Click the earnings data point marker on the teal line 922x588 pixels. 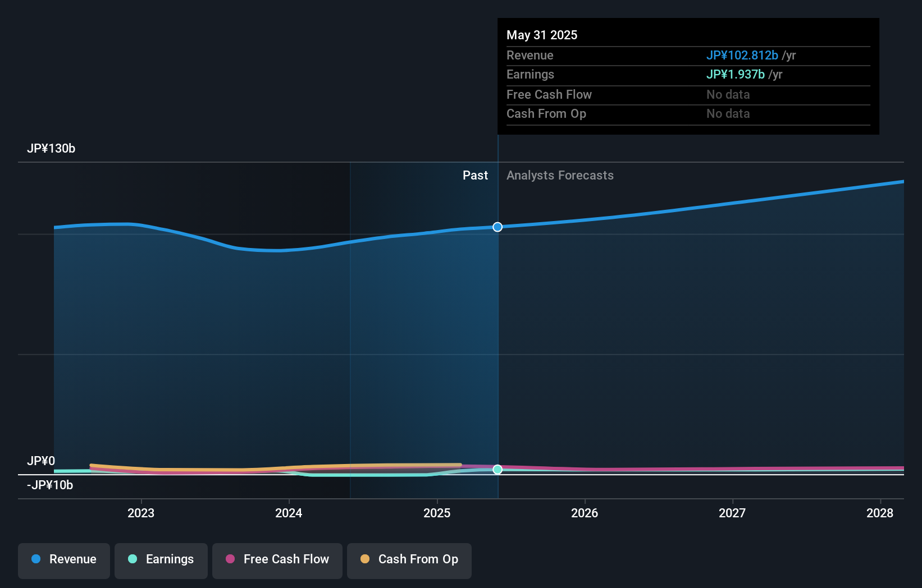click(497, 470)
